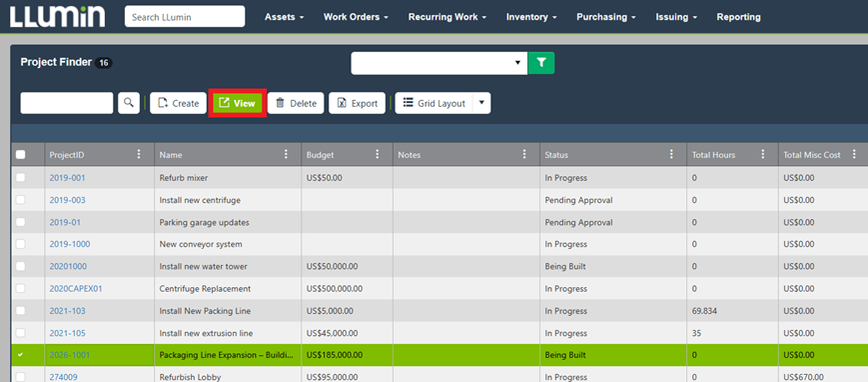Image resolution: width=868 pixels, height=382 pixels.
Task: Open project link 2026-1001
Action: (70, 355)
